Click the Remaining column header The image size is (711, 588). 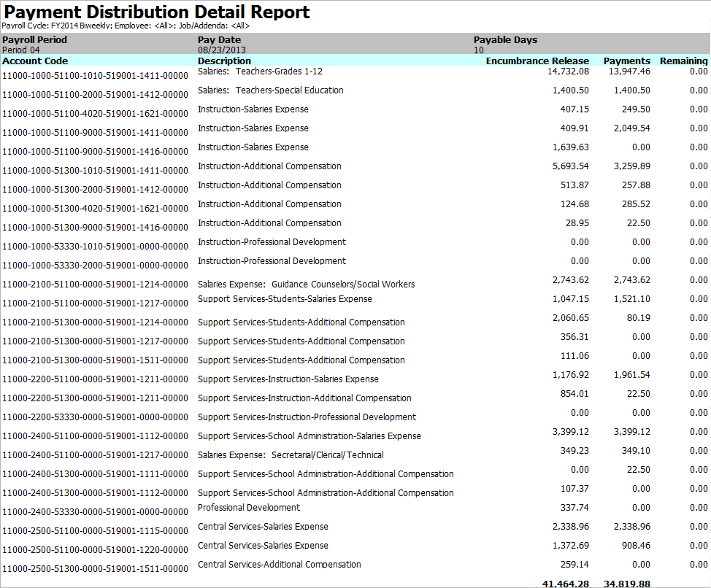683,61
